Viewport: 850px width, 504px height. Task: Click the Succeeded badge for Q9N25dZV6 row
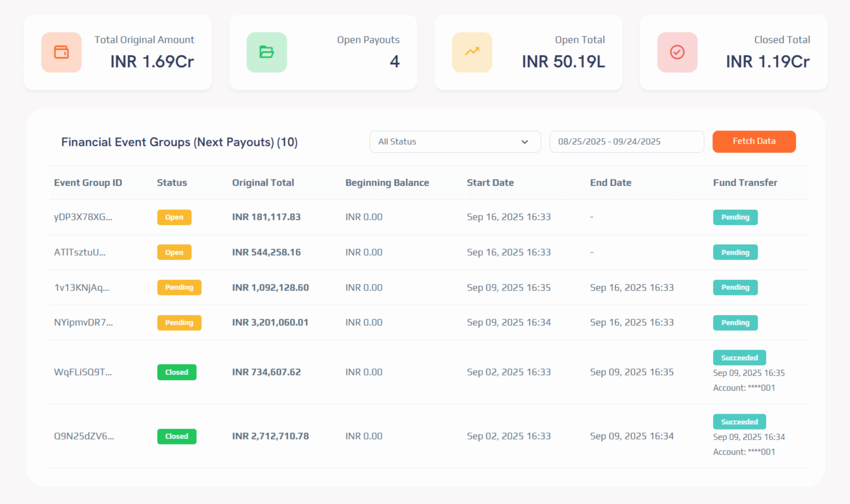click(x=739, y=422)
